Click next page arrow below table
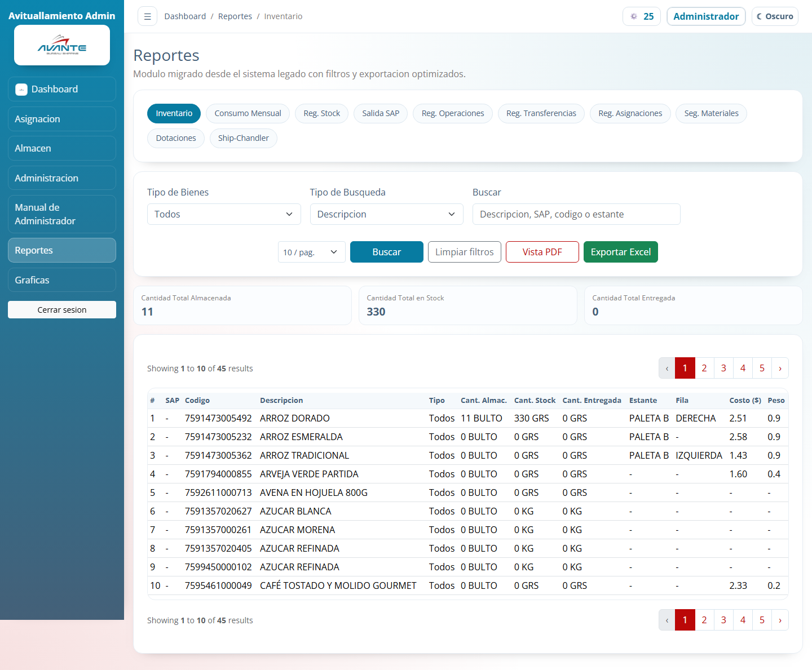 click(780, 620)
